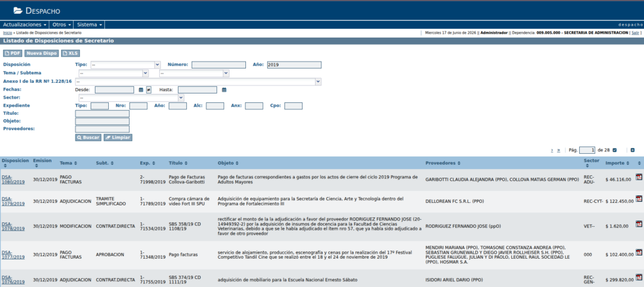Click the Expediente Año field
This screenshot has width=644, height=287.
pyautogui.click(x=177, y=106)
